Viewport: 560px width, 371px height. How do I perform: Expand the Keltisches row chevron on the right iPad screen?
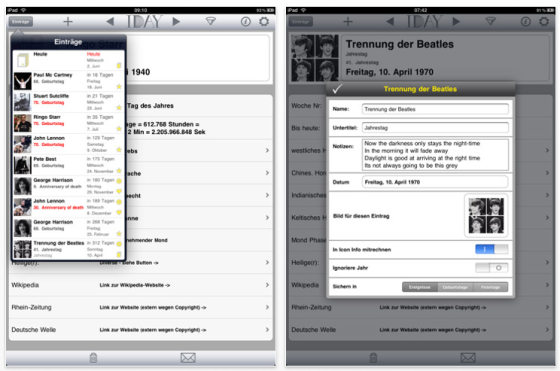pos(547,217)
